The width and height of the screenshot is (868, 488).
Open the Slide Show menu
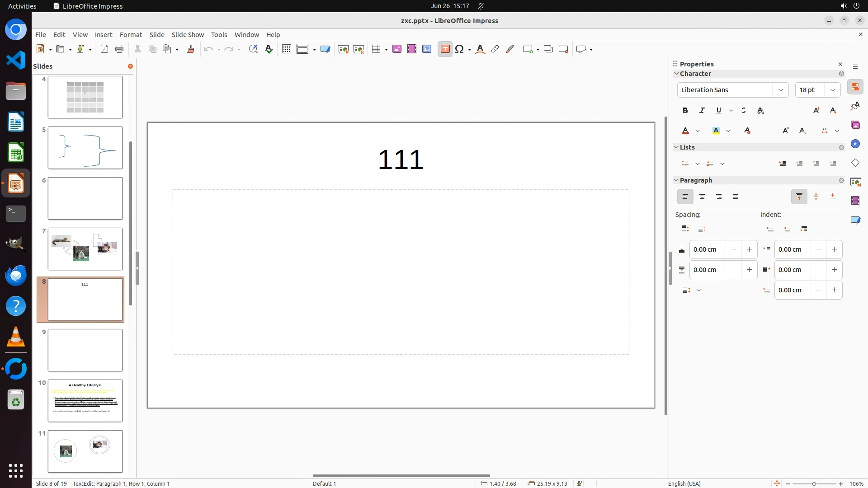[x=188, y=35]
